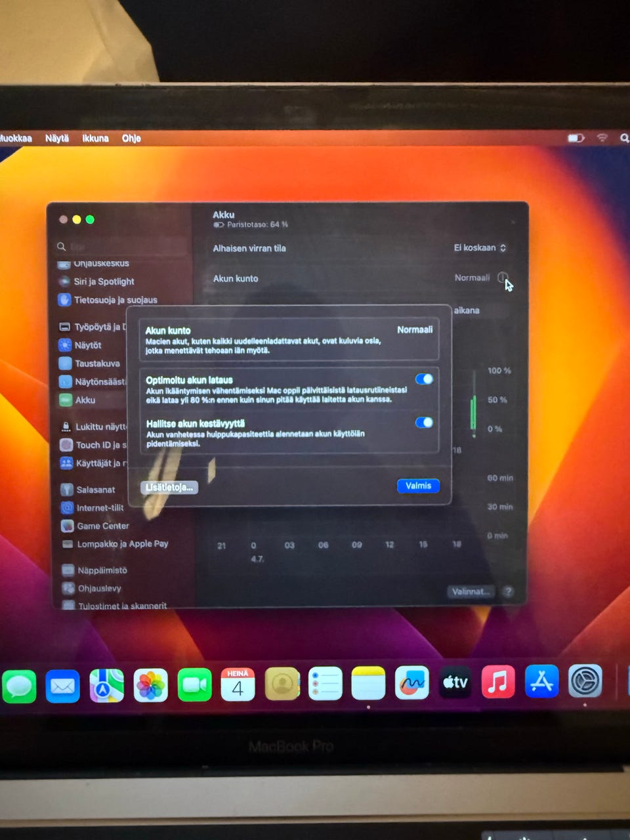Screen dimensions: 630x840
Task: Click the Paristotaso 64 % text
Action: tap(257, 224)
